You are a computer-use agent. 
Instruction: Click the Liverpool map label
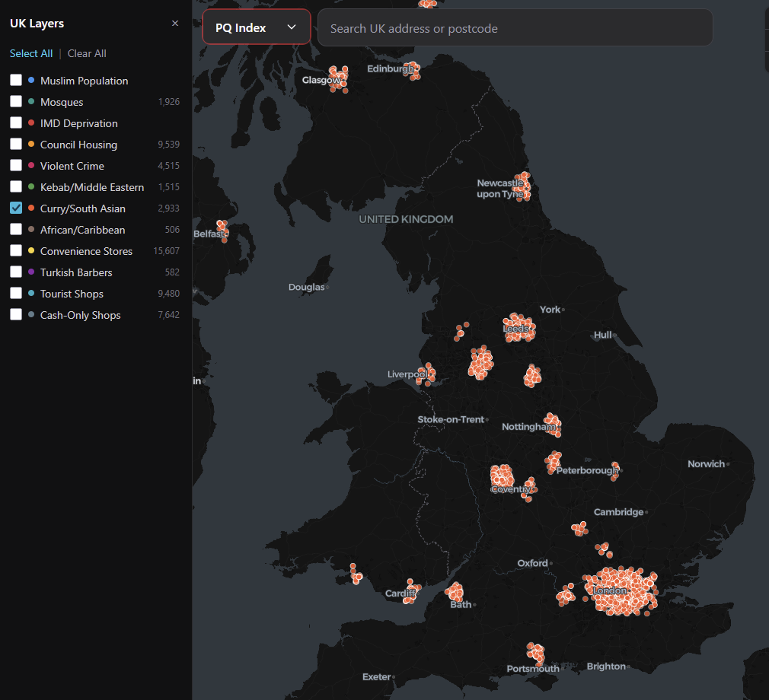coord(407,374)
